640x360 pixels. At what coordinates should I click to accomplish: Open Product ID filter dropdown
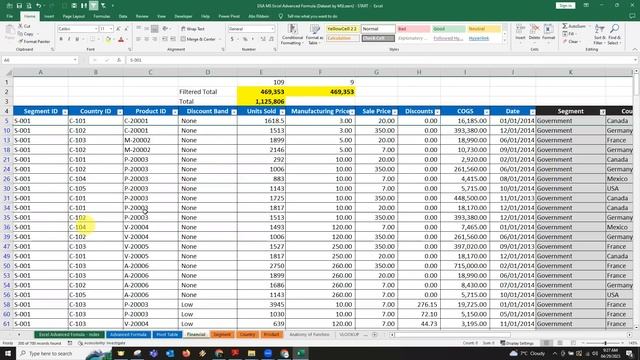(175, 112)
